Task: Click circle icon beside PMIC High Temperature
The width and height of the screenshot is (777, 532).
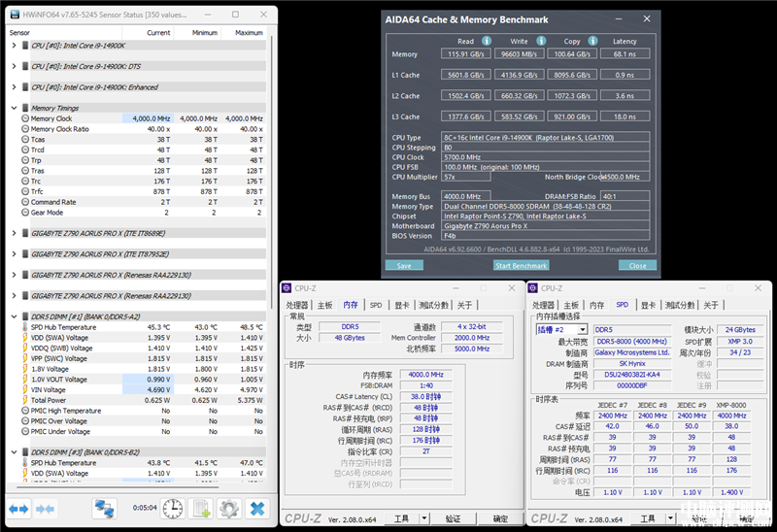Action: tap(25, 410)
